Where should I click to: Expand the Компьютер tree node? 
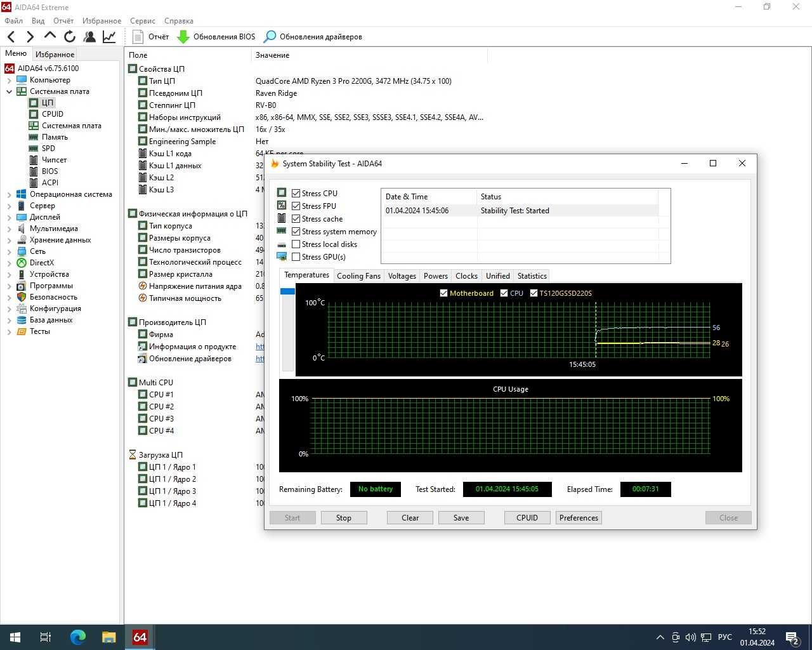(9, 80)
